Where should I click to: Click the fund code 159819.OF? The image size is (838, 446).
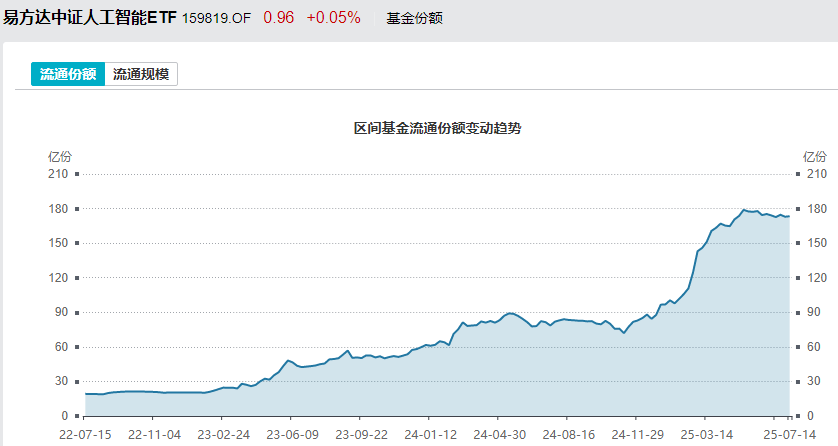(216, 18)
